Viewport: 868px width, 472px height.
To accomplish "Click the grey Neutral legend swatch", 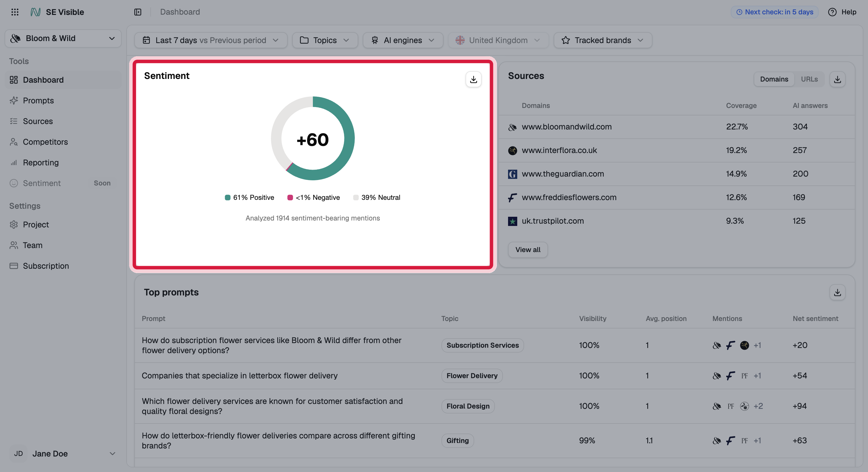I will [355, 198].
